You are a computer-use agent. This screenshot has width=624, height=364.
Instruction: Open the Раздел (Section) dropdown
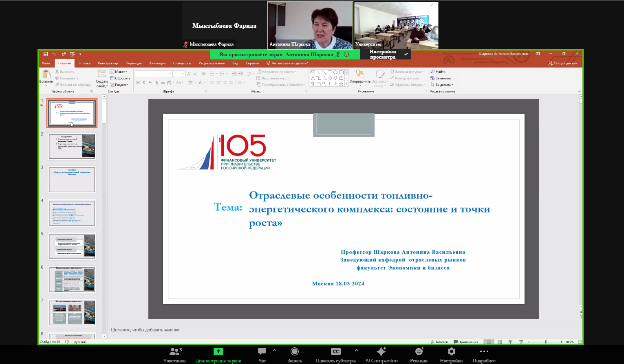coord(119,85)
